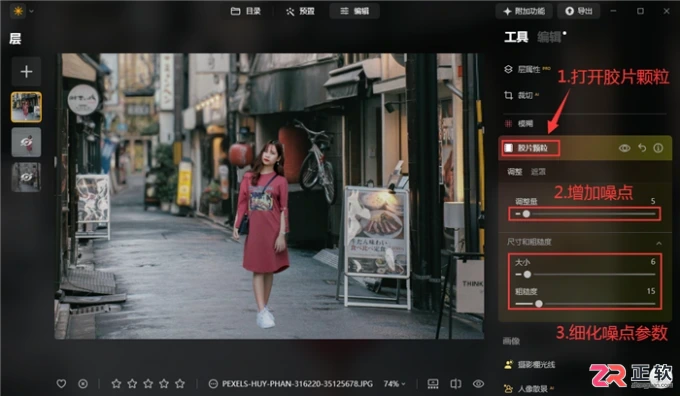
Task: Click the 粗糙度 value 15
Action: [x=651, y=291]
